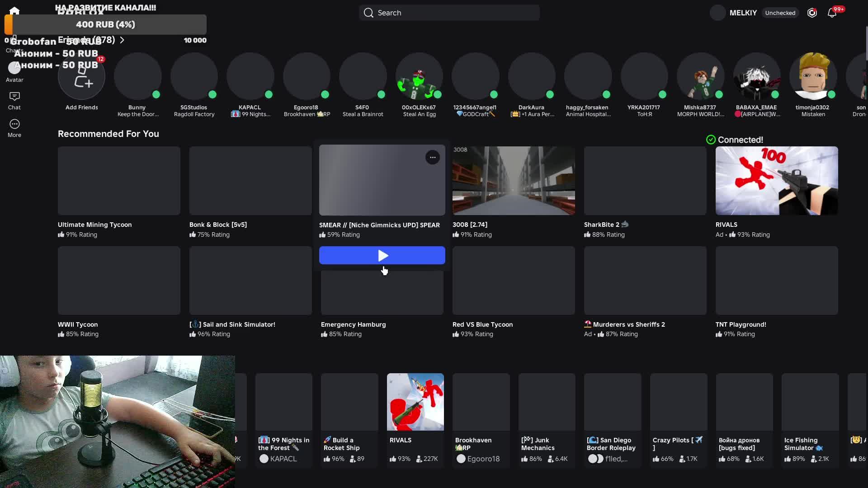Click the MELKIY profile avatar

tap(717, 13)
